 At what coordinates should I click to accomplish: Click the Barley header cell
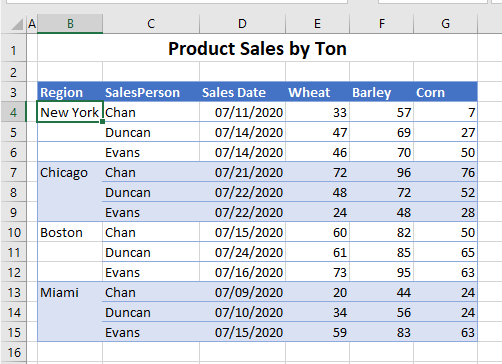pyautogui.click(x=381, y=92)
